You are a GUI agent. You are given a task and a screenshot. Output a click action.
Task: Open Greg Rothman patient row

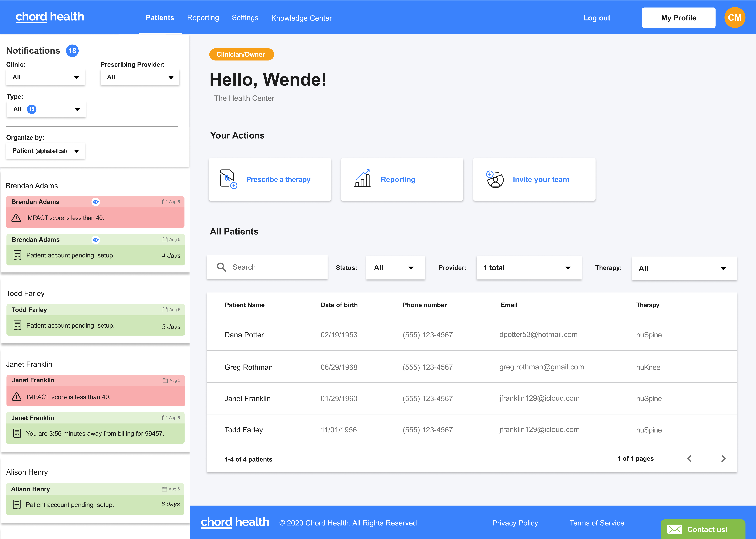pos(472,367)
